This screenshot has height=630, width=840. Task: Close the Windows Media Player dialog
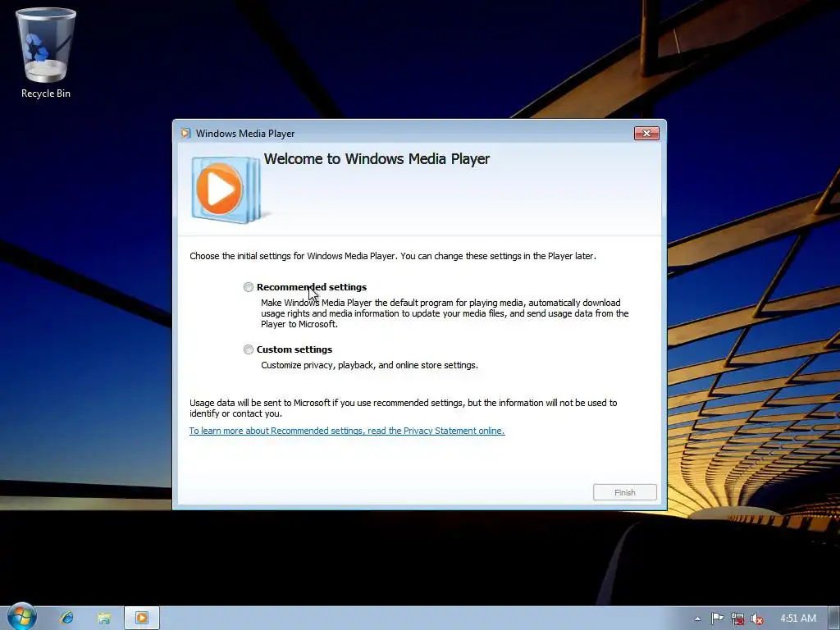pyautogui.click(x=646, y=134)
